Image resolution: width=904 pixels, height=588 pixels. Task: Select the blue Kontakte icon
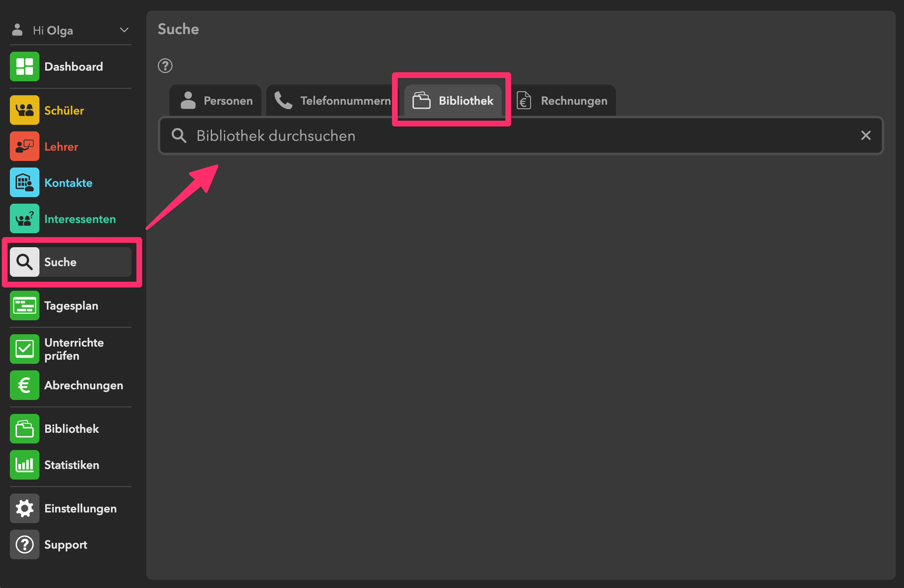(x=25, y=182)
